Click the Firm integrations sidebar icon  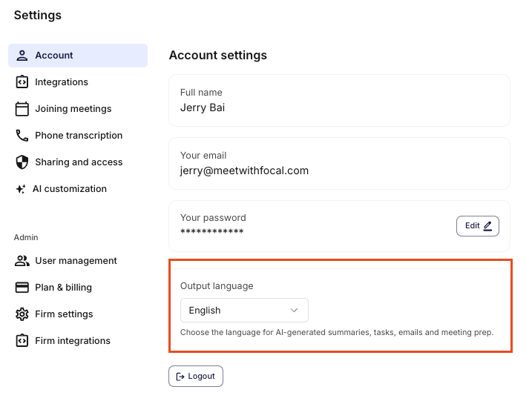click(22, 341)
